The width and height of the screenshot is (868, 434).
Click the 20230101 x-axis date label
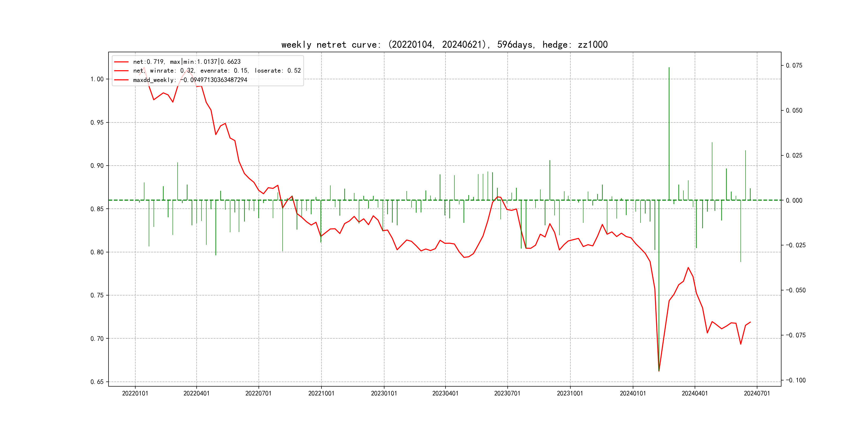[x=384, y=394]
